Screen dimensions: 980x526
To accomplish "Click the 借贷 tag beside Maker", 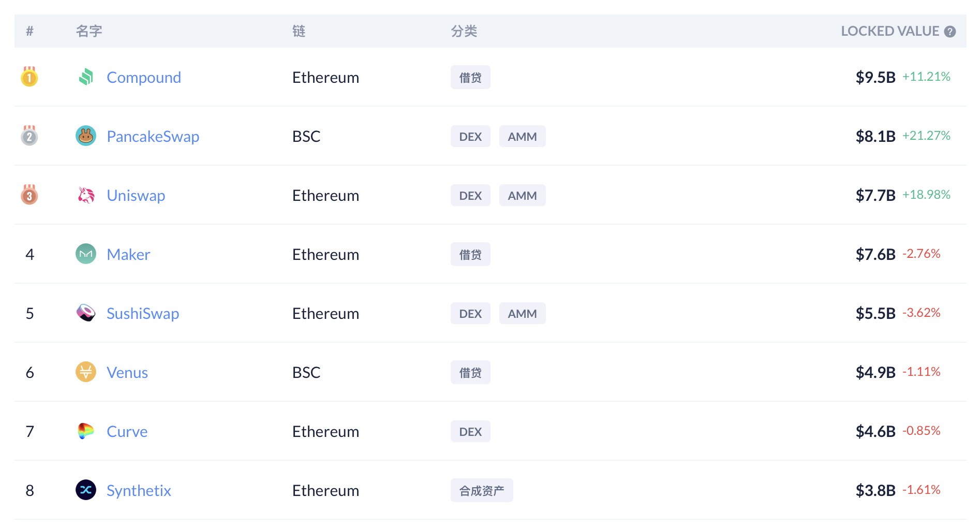I will pyautogui.click(x=470, y=254).
